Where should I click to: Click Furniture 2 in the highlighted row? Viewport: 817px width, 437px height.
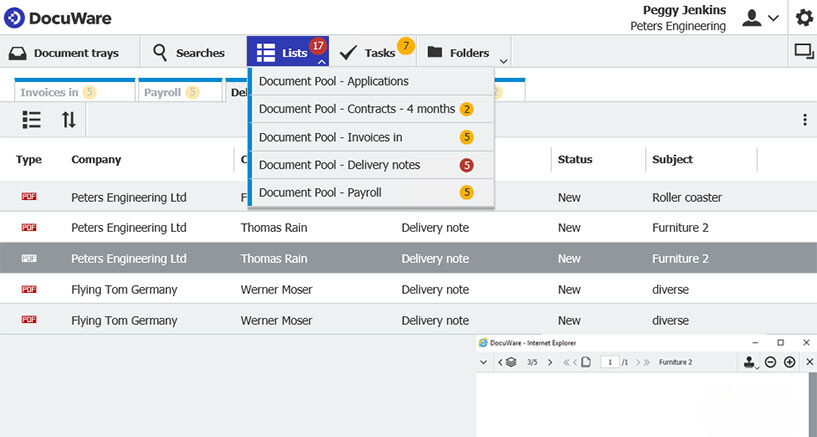(x=680, y=258)
